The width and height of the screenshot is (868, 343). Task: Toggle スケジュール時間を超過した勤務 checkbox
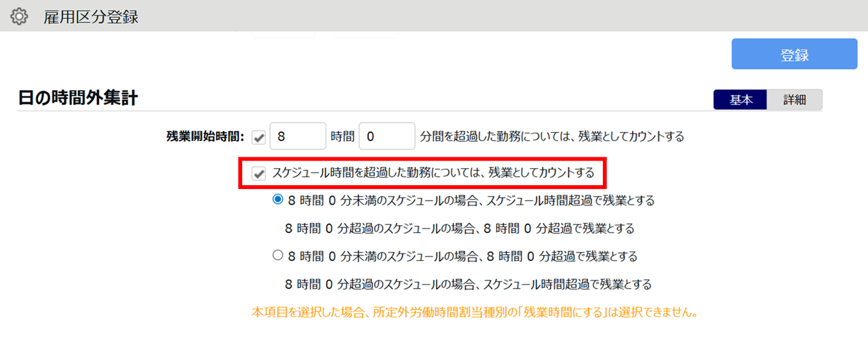point(258,174)
